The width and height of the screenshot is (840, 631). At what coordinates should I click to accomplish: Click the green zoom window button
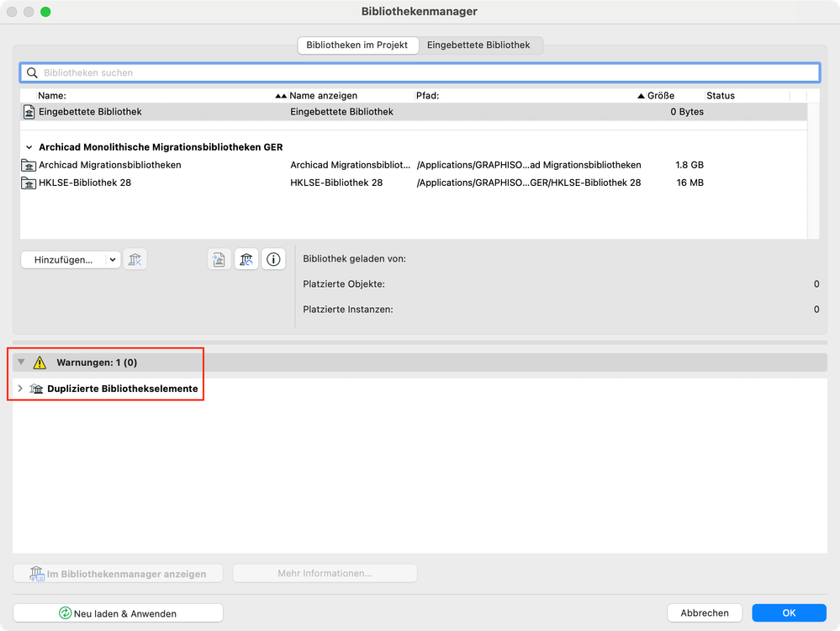[x=45, y=12]
